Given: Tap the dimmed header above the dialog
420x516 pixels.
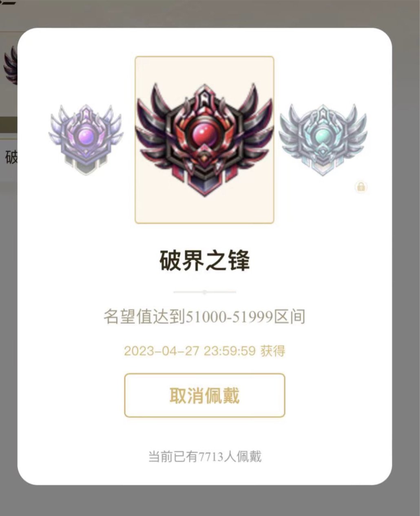Looking at the screenshot, I should pos(210,13).
